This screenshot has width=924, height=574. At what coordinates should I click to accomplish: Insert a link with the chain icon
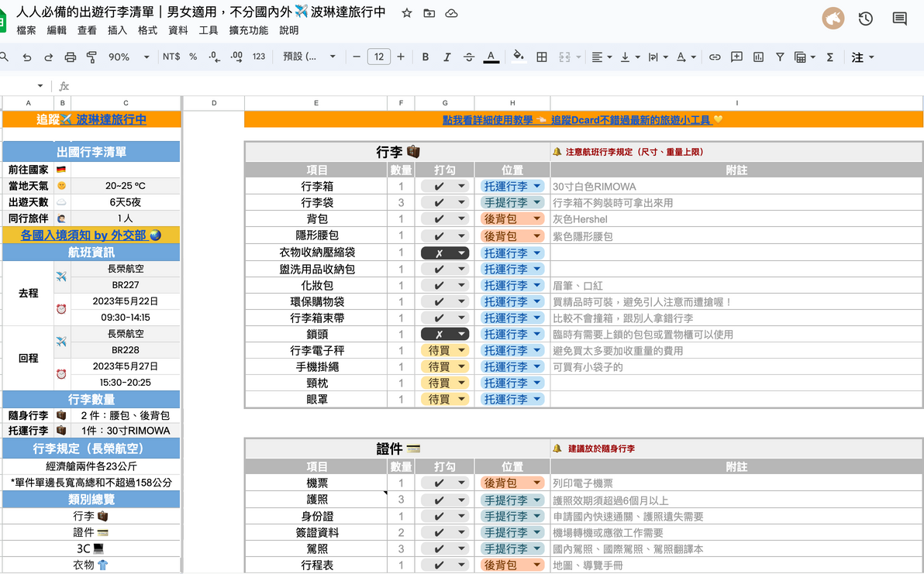click(714, 57)
